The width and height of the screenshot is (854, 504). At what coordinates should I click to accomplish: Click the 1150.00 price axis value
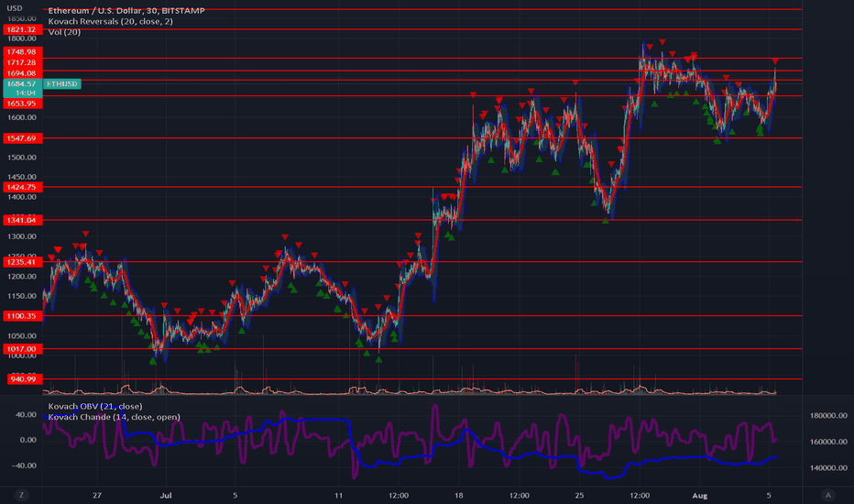click(22, 296)
